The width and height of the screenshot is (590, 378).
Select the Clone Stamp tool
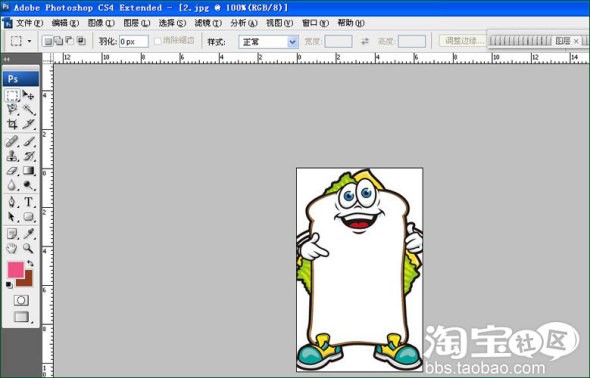pyautogui.click(x=12, y=156)
